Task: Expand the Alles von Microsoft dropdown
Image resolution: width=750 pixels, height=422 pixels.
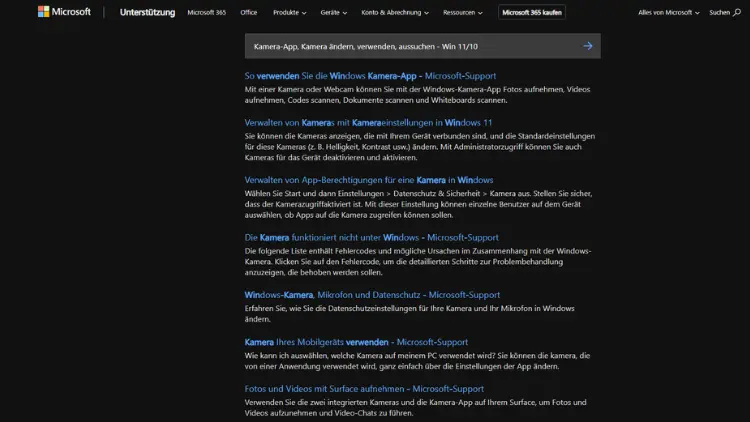Action: click(x=668, y=12)
